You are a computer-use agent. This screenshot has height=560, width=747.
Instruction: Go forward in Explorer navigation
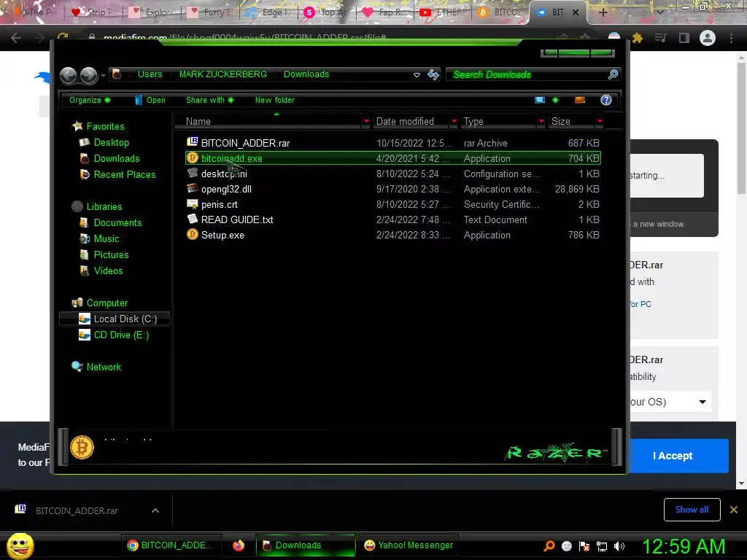(89, 75)
